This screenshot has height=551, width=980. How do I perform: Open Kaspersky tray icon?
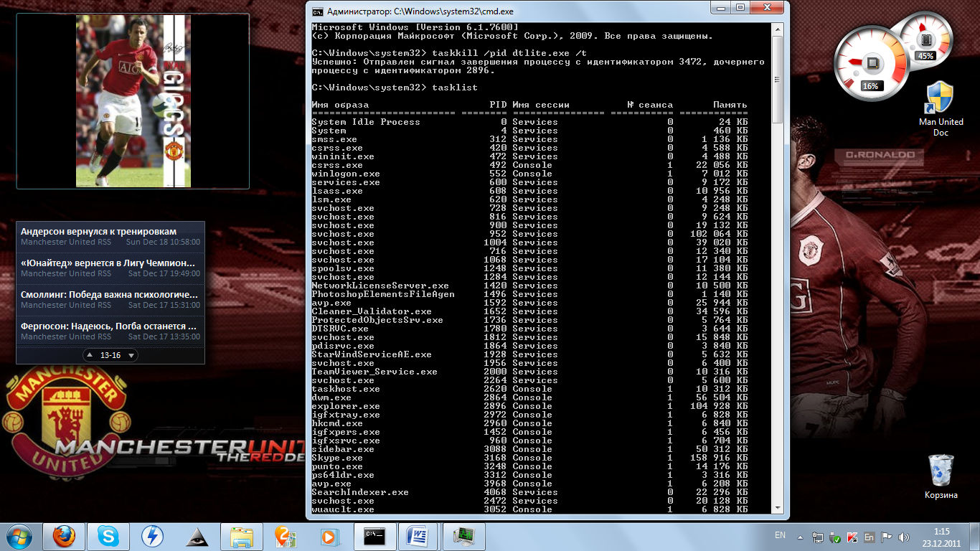pos(852,537)
